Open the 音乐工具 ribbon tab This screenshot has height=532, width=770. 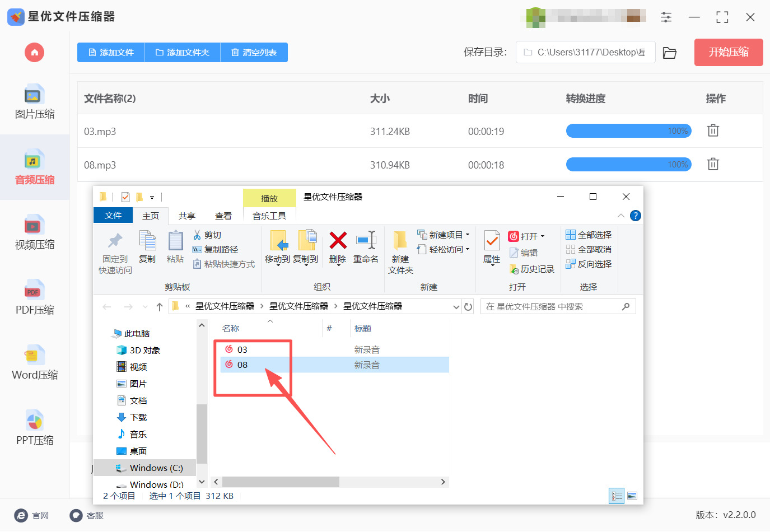[x=269, y=216]
